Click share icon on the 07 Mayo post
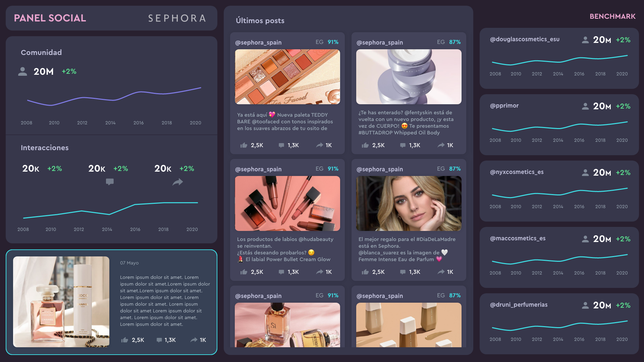This screenshot has height=362, width=644. pyautogui.click(x=194, y=340)
